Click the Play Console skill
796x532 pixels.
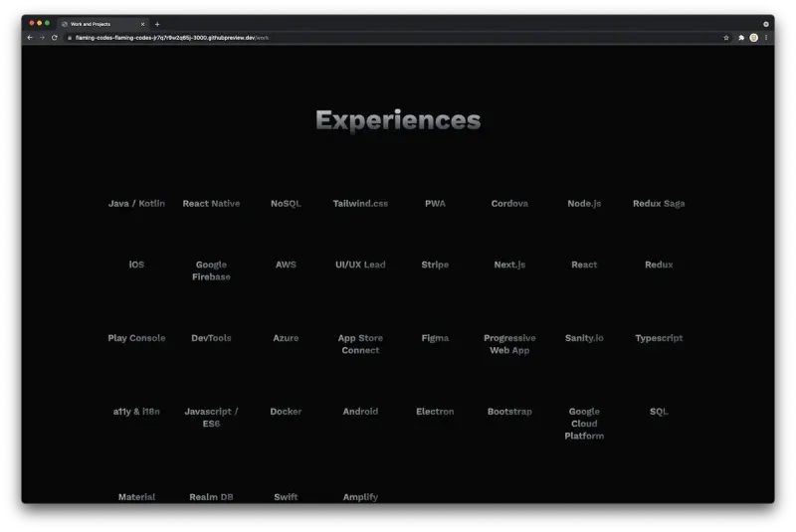[x=136, y=338]
